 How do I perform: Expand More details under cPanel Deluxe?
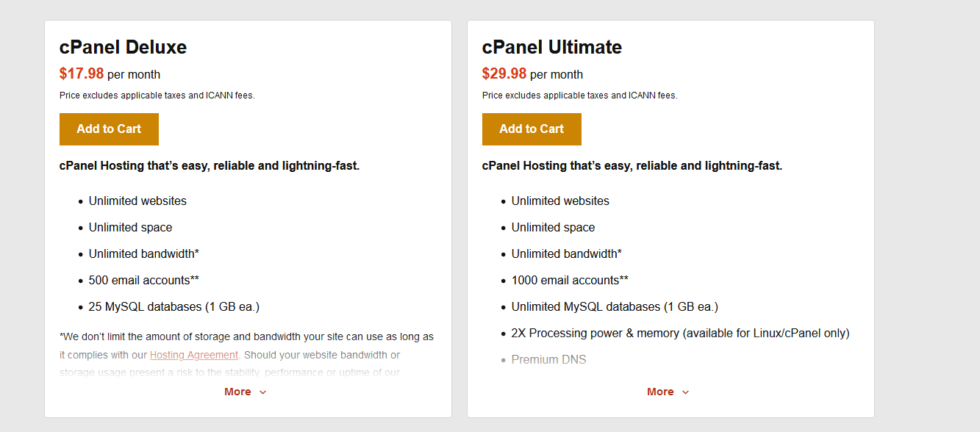click(246, 392)
